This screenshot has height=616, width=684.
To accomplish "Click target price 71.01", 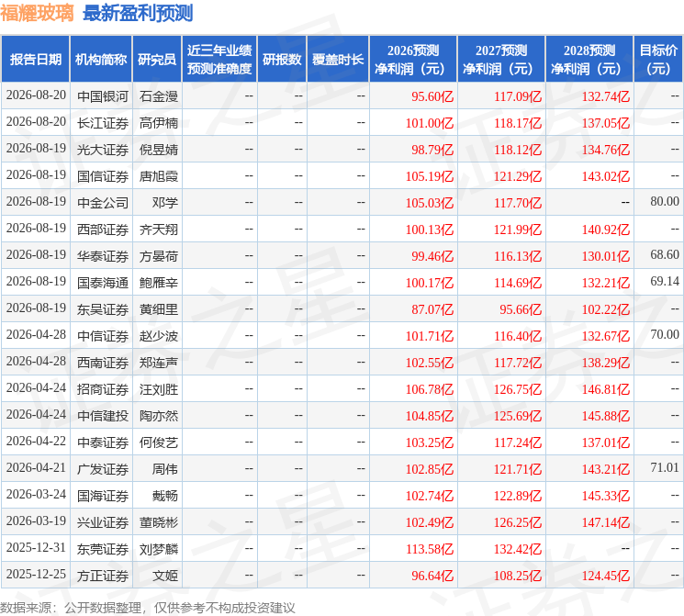I will point(665,467).
